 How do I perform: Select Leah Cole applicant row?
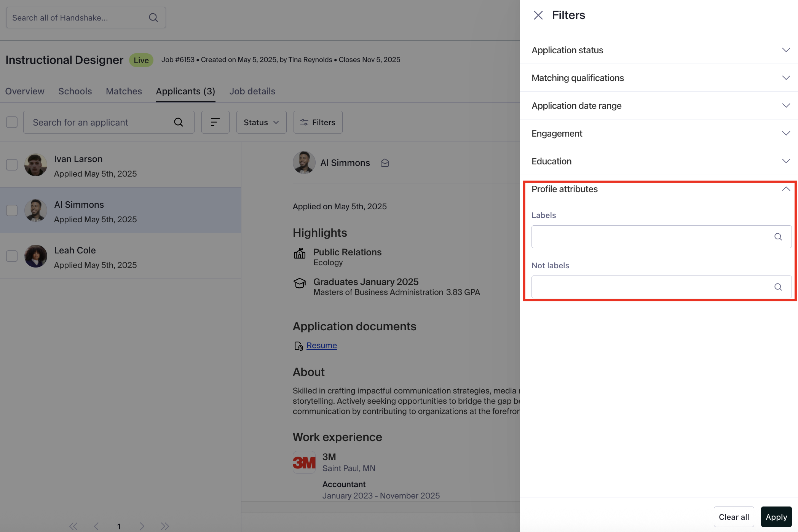point(120,256)
